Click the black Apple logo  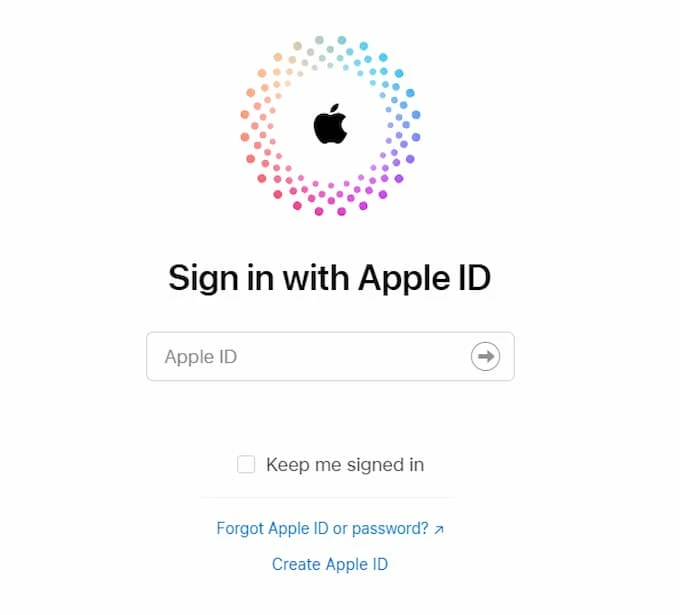(x=330, y=124)
